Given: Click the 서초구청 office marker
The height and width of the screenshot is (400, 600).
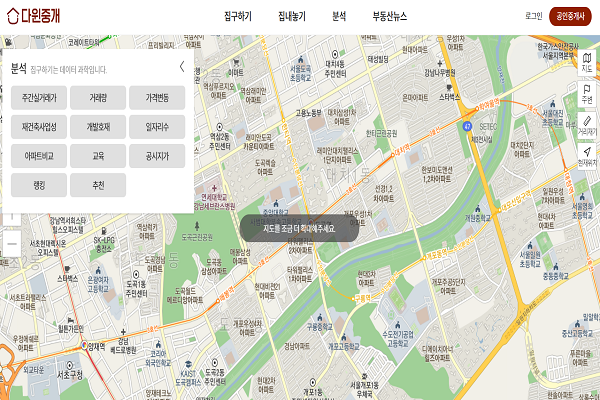Looking at the screenshot, I should 70,365.
